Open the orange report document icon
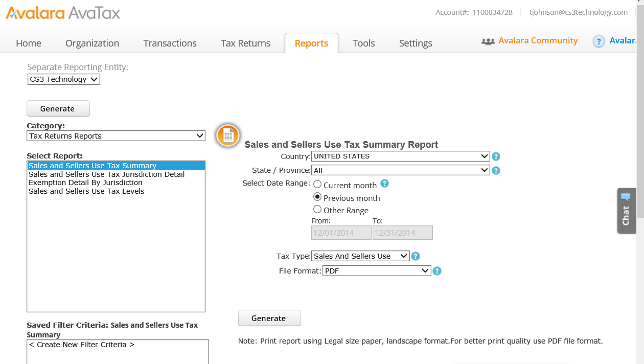 [x=227, y=135]
